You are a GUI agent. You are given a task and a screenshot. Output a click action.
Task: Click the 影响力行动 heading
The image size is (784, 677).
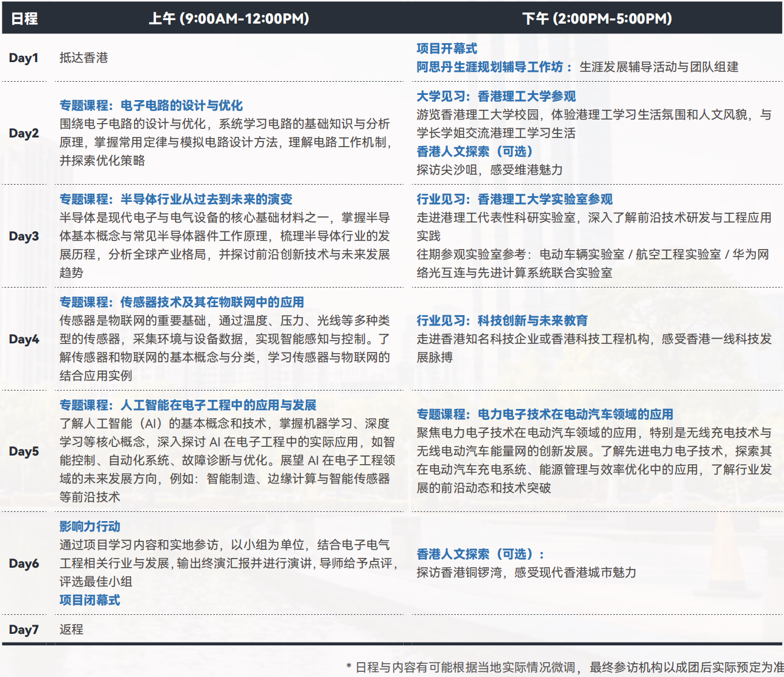pyautogui.click(x=90, y=527)
